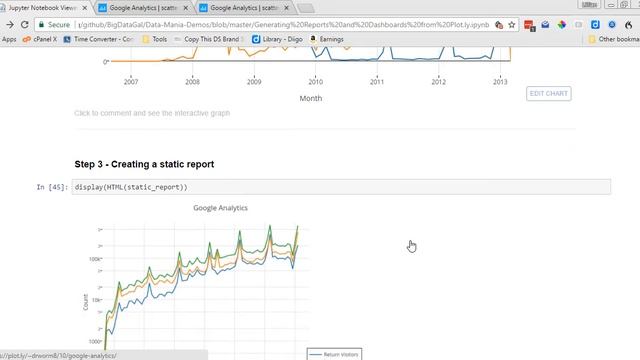Close the second Google Analytics tab
640x360 pixels.
287,8
